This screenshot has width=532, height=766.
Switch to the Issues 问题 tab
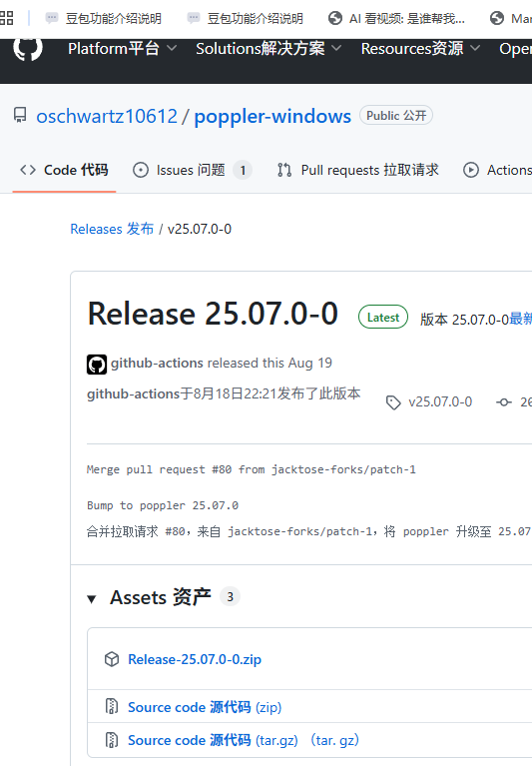point(192,170)
